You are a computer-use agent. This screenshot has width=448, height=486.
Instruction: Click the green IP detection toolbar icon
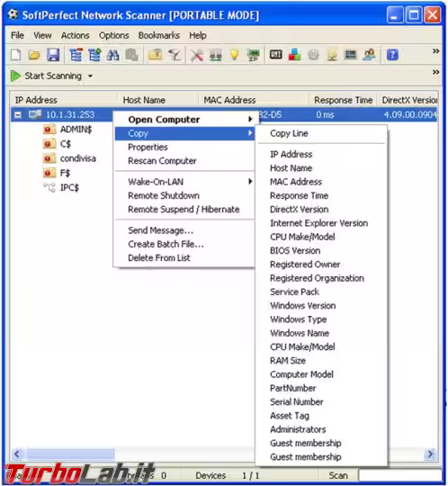[254, 55]
